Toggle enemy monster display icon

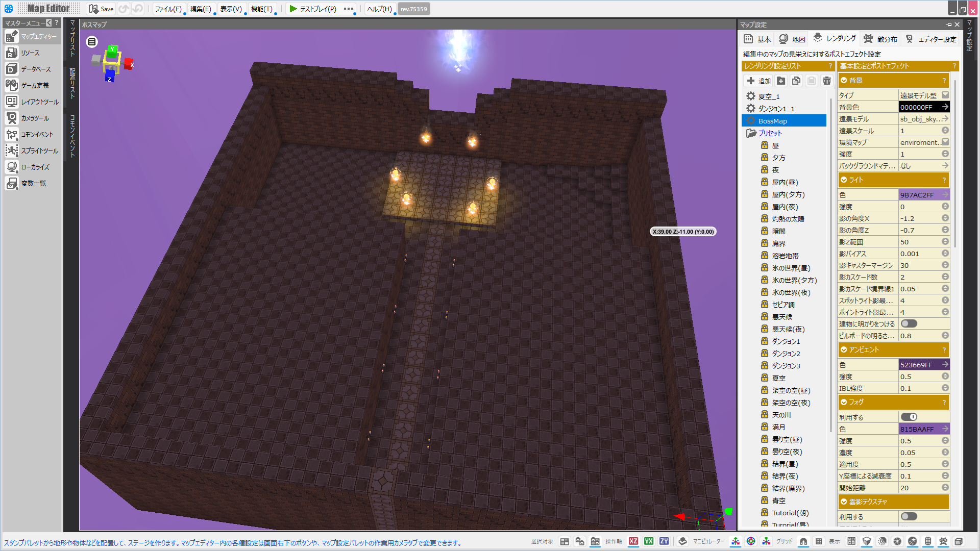943,541
